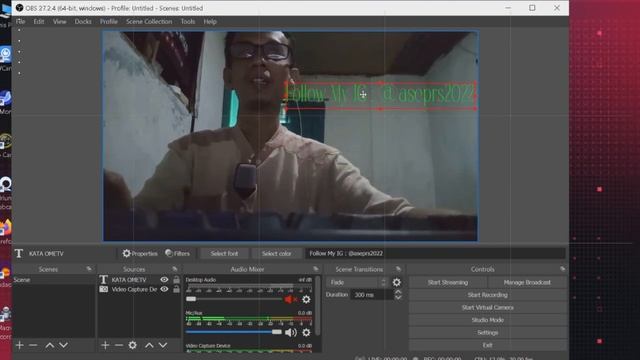Click the Mic/Aux volume slider handle
The width and height of the screenshot is (640, 360).
(277, 332)
